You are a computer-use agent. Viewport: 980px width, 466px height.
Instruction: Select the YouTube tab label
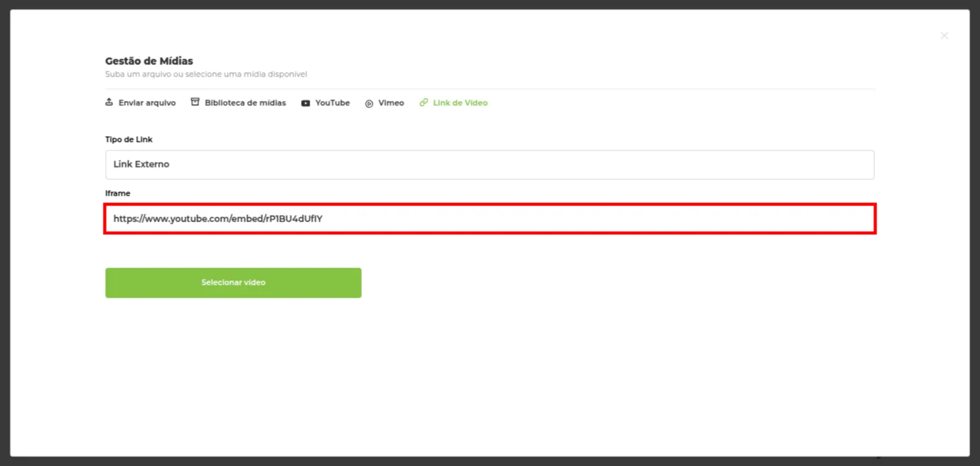click(333, 103)
